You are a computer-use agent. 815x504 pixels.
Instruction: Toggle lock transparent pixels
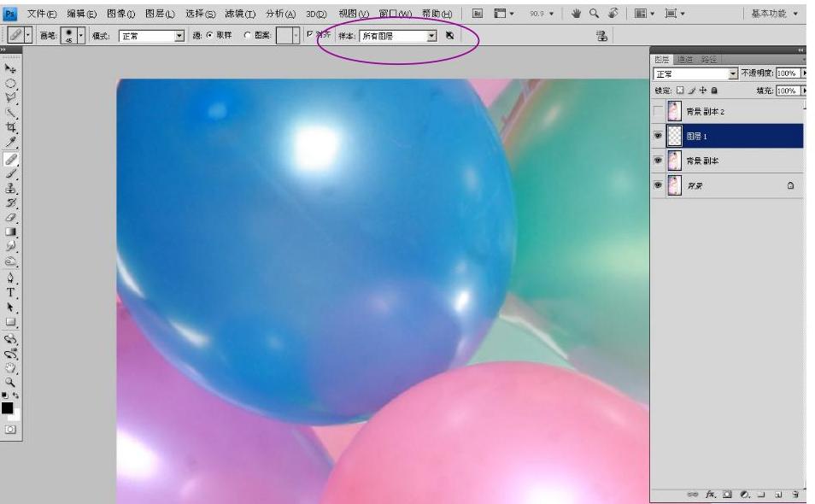(x=680, y=91)
